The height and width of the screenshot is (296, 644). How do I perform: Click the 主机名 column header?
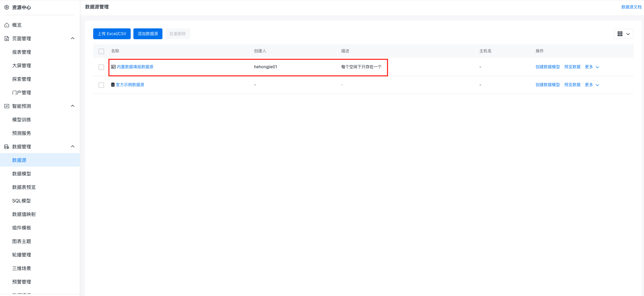[485, 51]
